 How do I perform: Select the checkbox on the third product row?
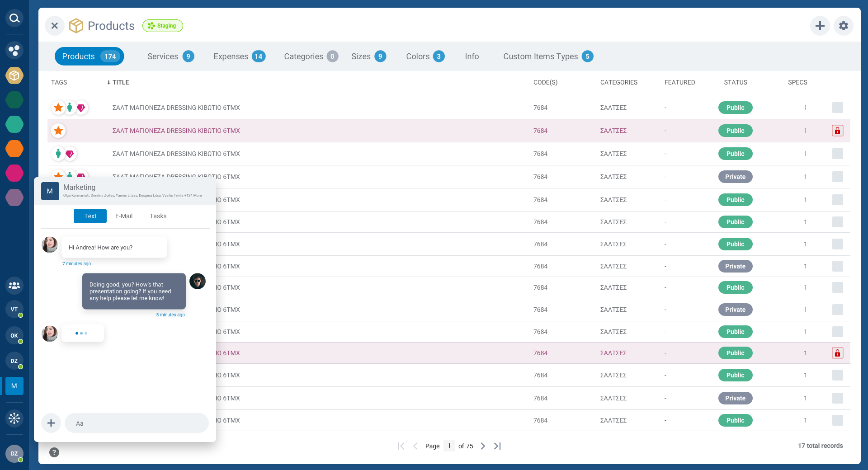(837, 154)
